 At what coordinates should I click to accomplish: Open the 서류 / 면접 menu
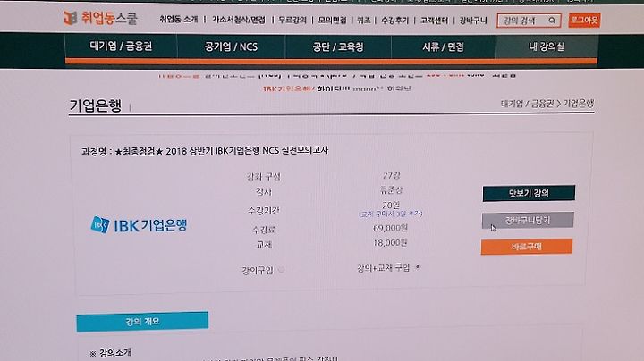(443, 47)
